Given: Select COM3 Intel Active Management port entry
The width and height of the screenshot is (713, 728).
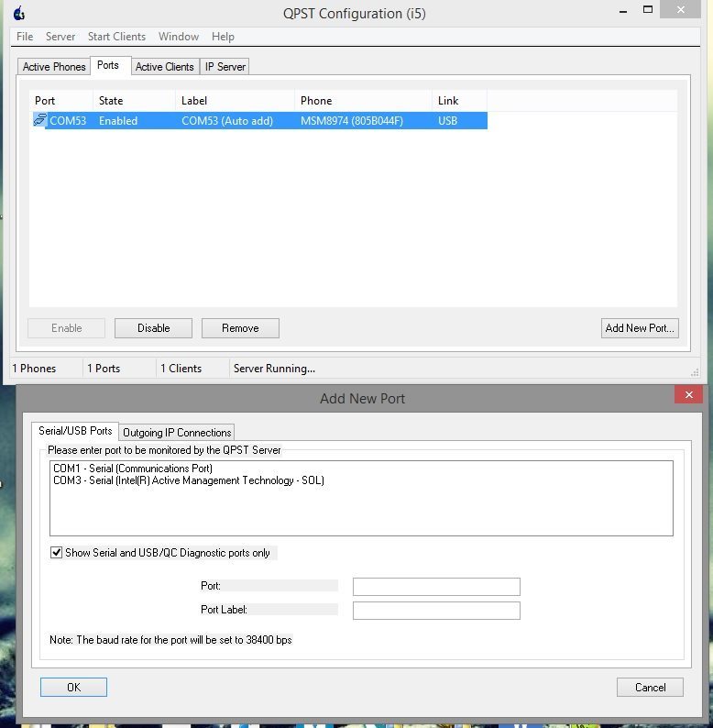Looking at the screenshot, I should point(189,480).
